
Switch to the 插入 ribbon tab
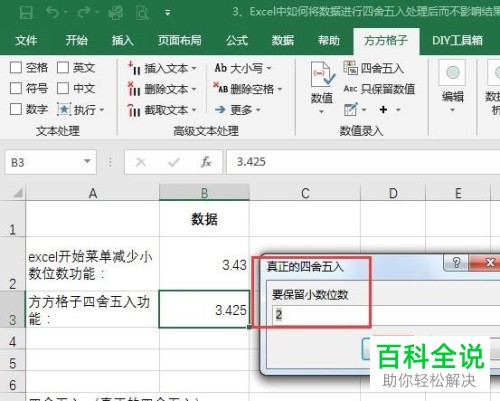(x=123, y=40)
